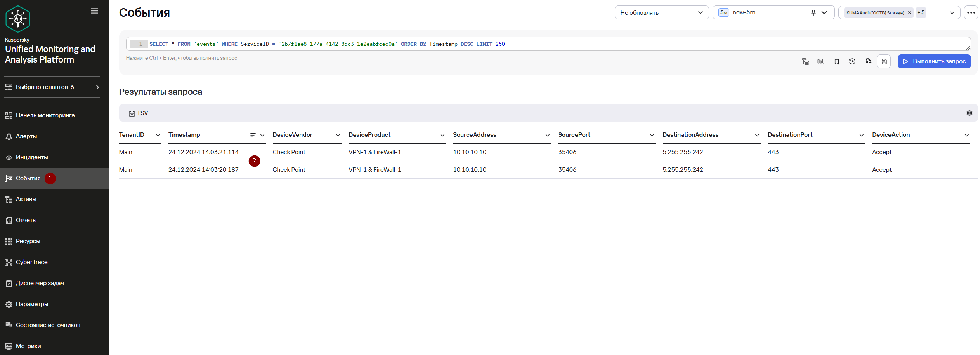Open the DestinationAddress column menu
The width and height of the screenshot is (980, 355).
pos(757,135)
